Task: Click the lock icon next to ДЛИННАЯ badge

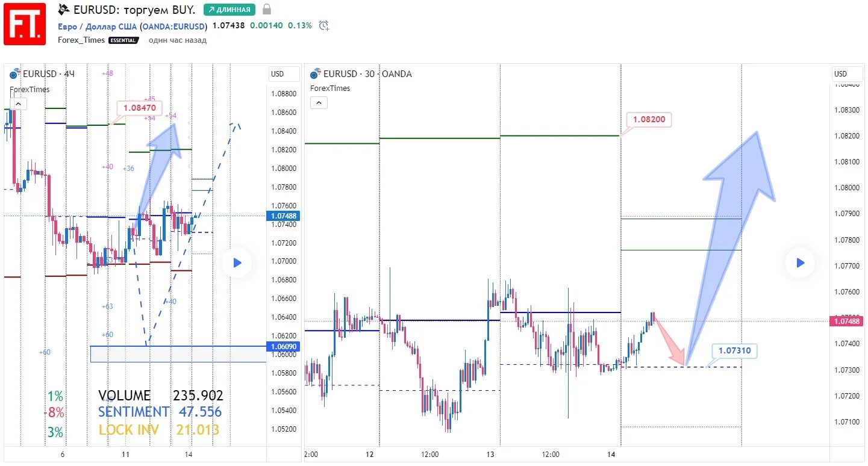Action: [x=267, y=10]
